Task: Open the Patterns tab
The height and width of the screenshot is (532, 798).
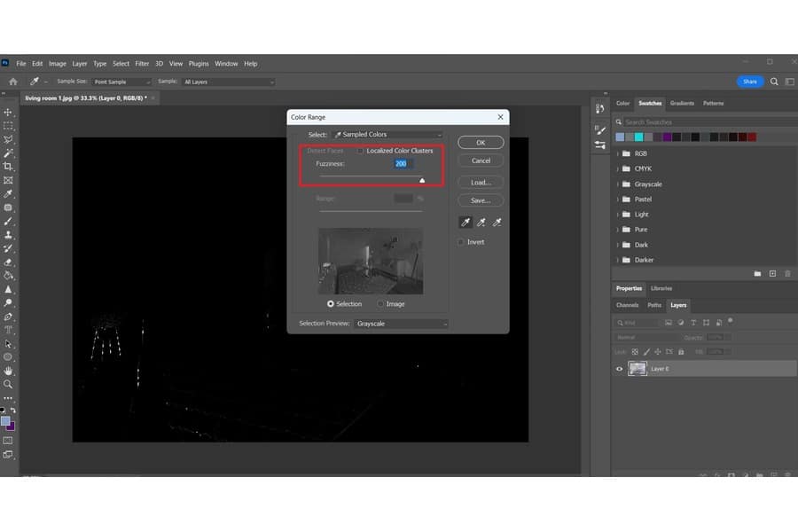Action: 713,104
